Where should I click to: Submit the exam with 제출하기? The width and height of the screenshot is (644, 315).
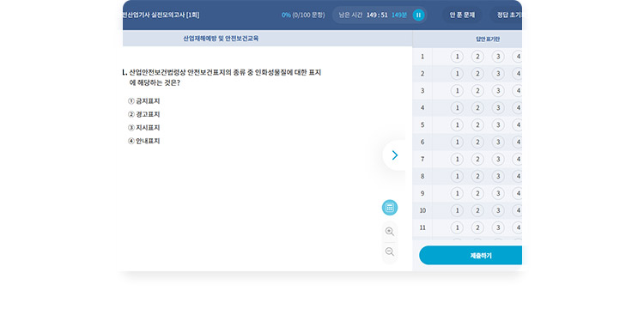pos(471,256)
